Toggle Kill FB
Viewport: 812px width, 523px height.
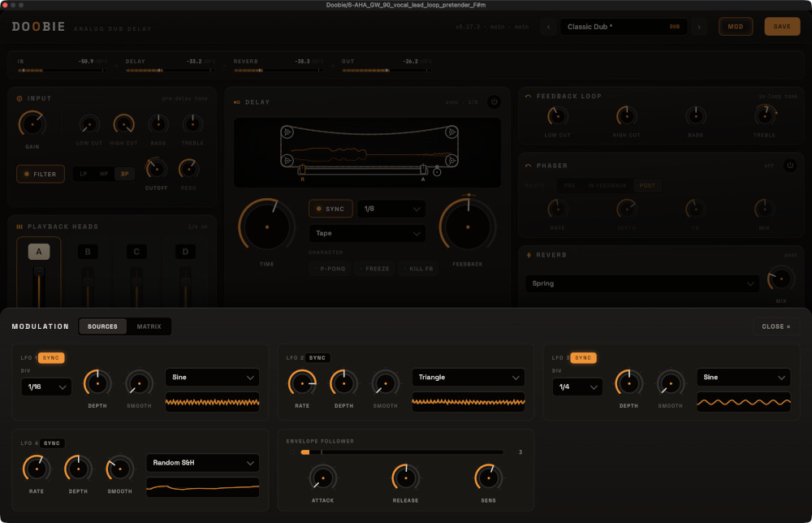418,269
